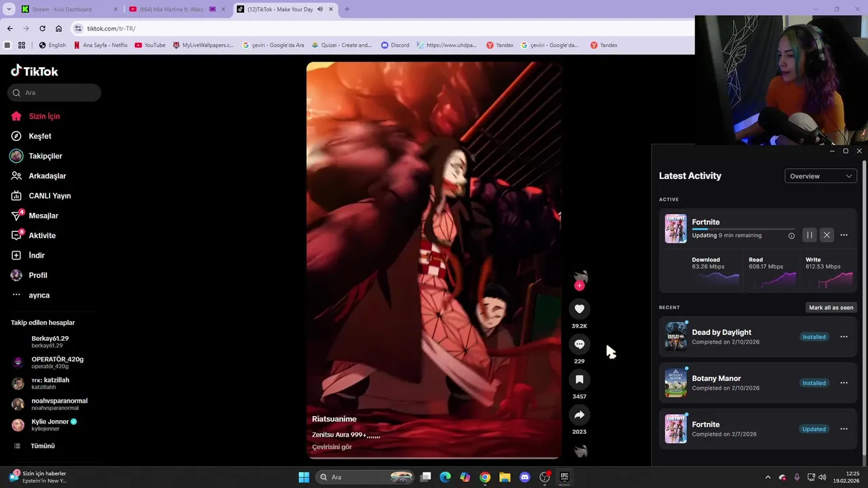The width and height of the screenshot is (868, 488).
Task: Reload the browser page
Action: (x=42, y=28)
